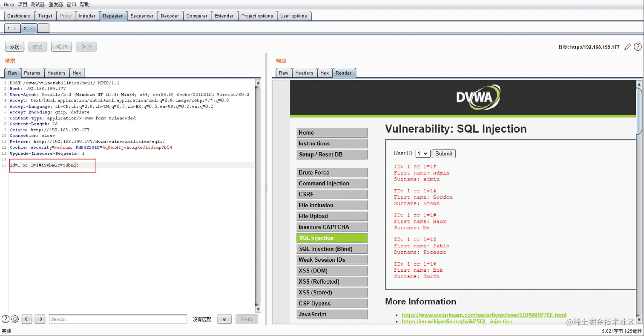644x336 pixels.
Task: Open the Project options tab
Action: click(257, 16)
